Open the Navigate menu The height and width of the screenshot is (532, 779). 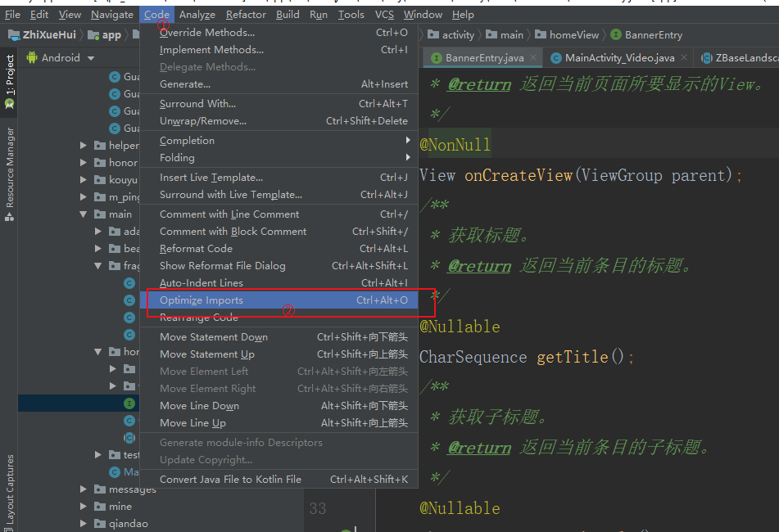[x=112, y=15]
